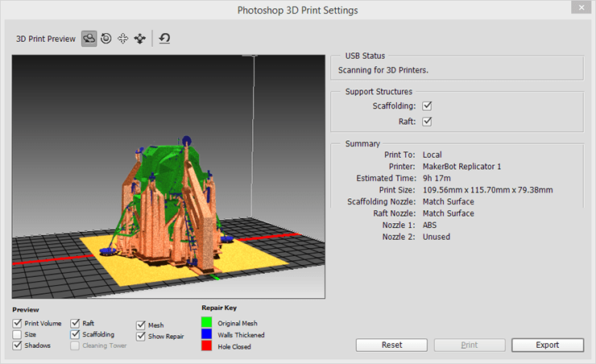Image resolution: width=596 pixels, height=364 pixels.
Task: Click the Print button
Action: [470, 345]
